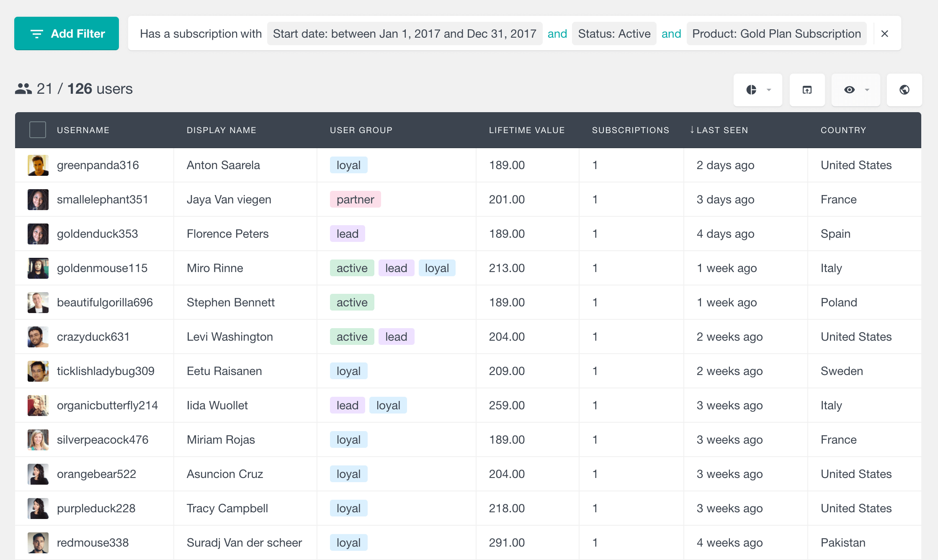
Task: Click the dropdown arrow next to pie chart icon
Action: click(x=769, y=89)
